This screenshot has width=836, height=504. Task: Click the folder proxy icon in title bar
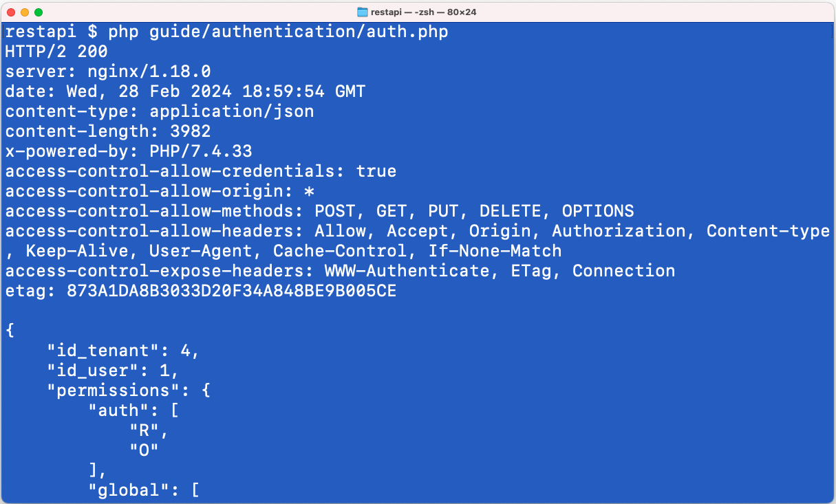click(363, 12)
